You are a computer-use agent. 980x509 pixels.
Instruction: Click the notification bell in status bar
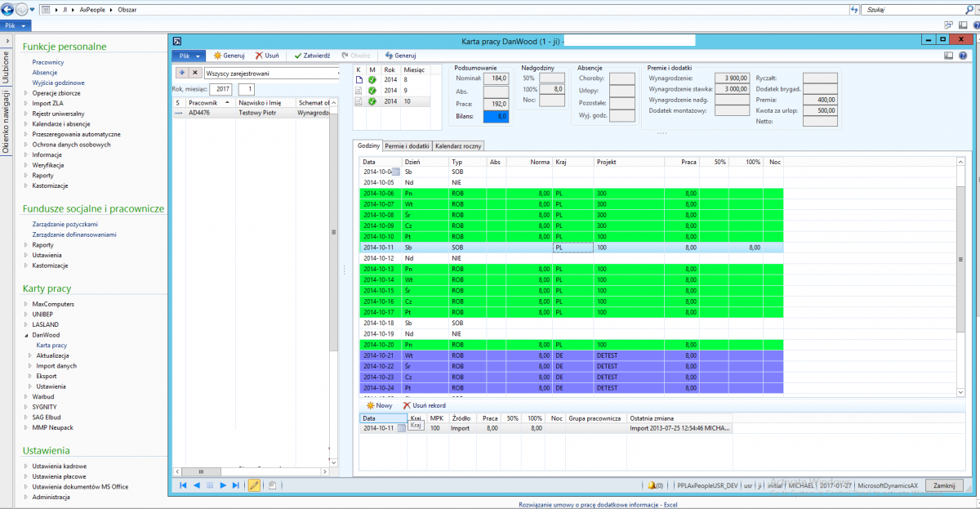coord(652,485)
